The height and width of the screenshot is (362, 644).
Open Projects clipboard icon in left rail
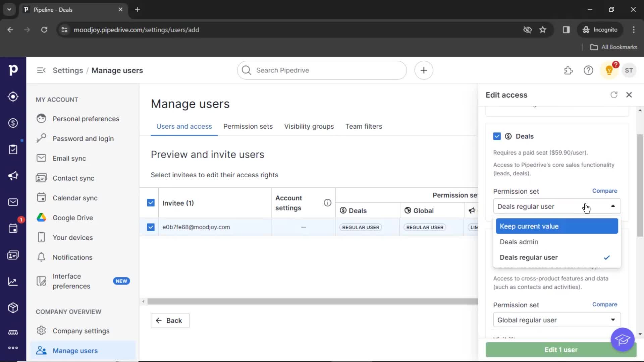click(x=13, y=149)
